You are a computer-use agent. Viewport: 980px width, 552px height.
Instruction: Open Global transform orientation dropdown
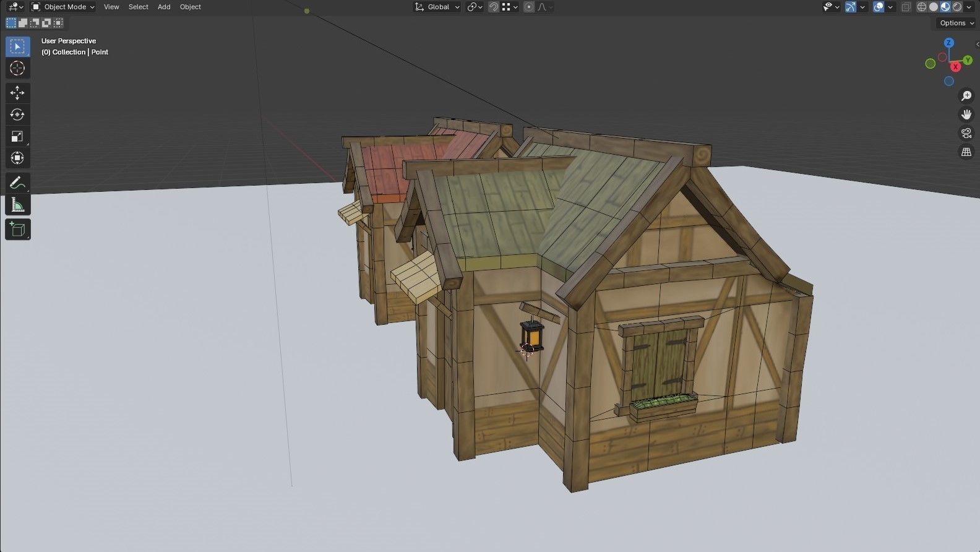437,7
